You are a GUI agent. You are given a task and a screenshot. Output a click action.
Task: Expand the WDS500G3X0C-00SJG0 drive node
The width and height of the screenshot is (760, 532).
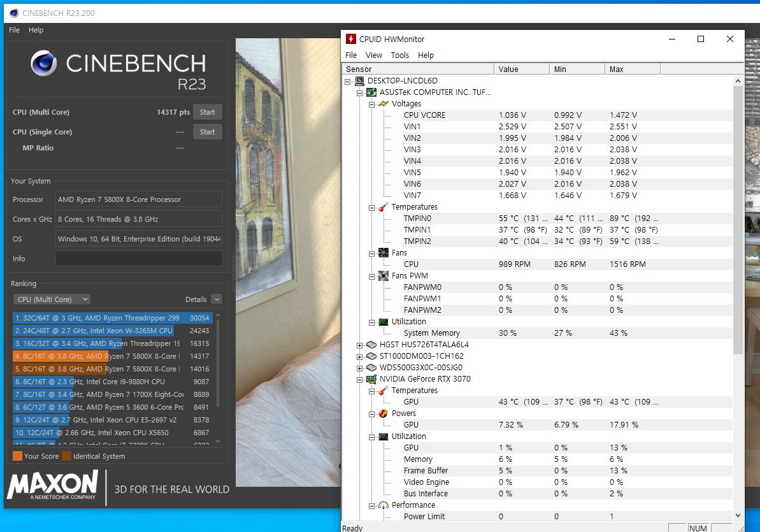point(360,368)
